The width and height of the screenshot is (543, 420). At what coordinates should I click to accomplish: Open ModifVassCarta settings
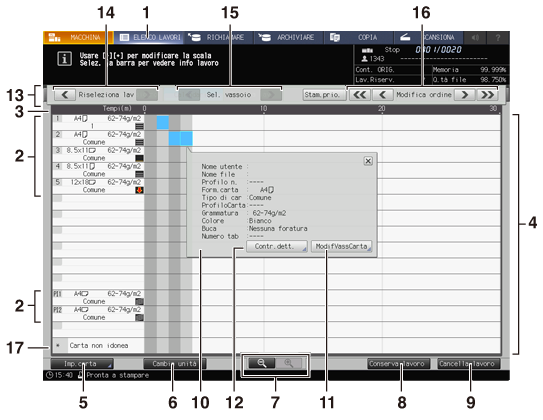pyautogui.click(x=341, y=247)
